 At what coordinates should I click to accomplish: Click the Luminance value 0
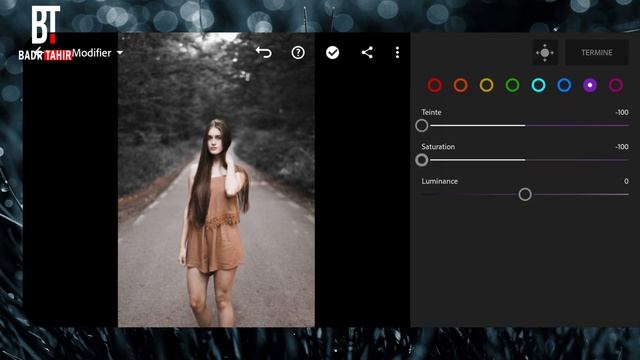[626, 181]
